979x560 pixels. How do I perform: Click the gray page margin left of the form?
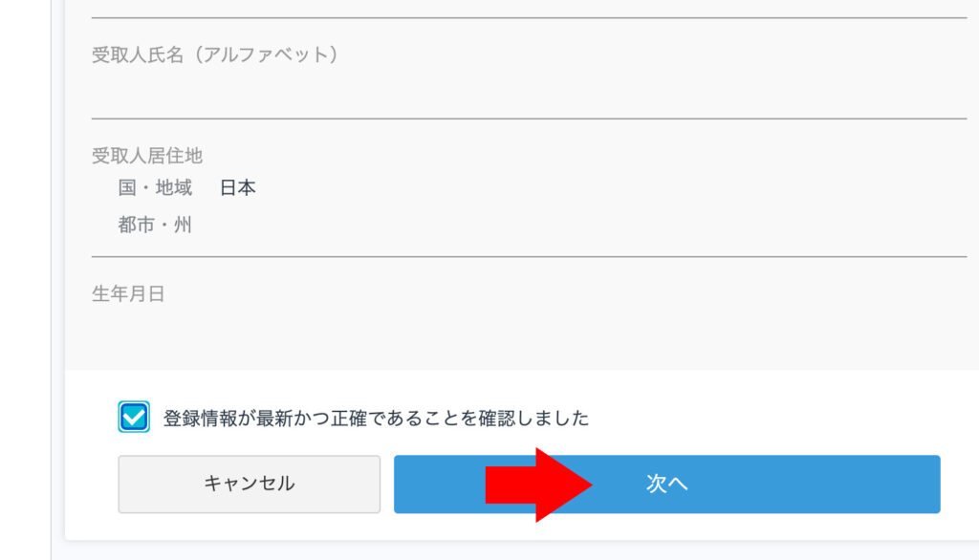point(25,281)
